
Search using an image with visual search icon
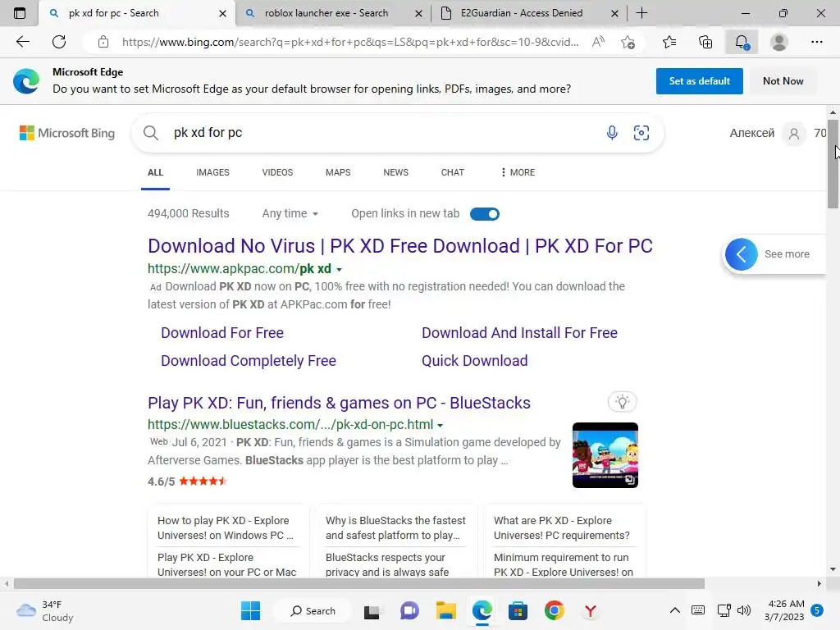coord(641,133)
